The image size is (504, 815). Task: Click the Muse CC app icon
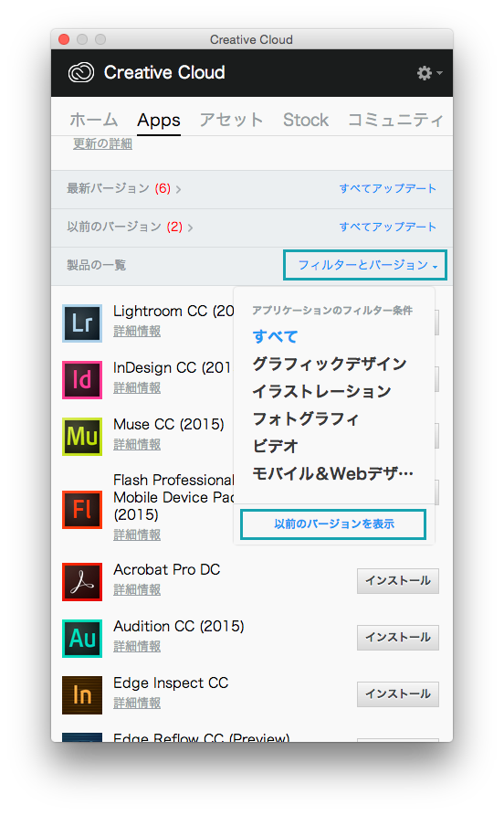click(82, 437)
